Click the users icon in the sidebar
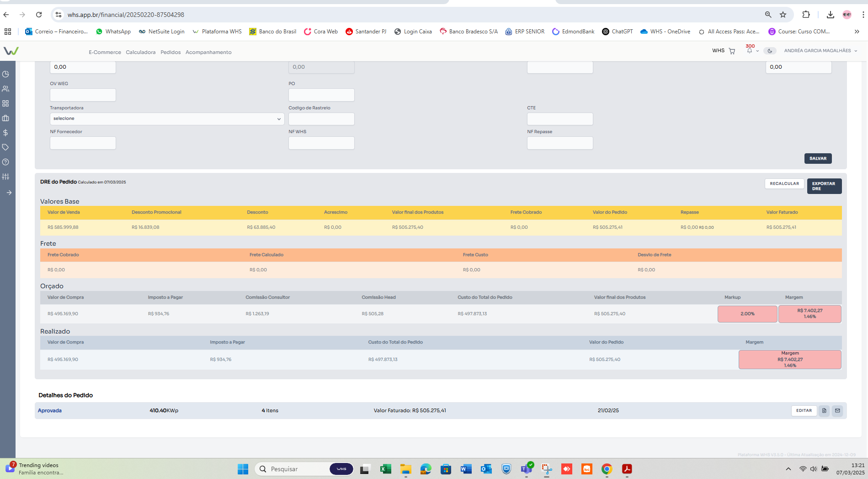 coord(6,89)
